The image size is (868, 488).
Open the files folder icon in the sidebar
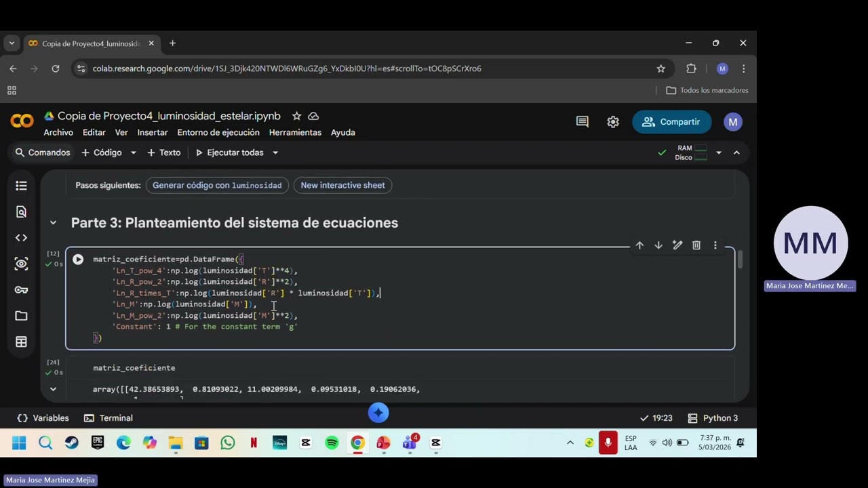coord(21,316)
